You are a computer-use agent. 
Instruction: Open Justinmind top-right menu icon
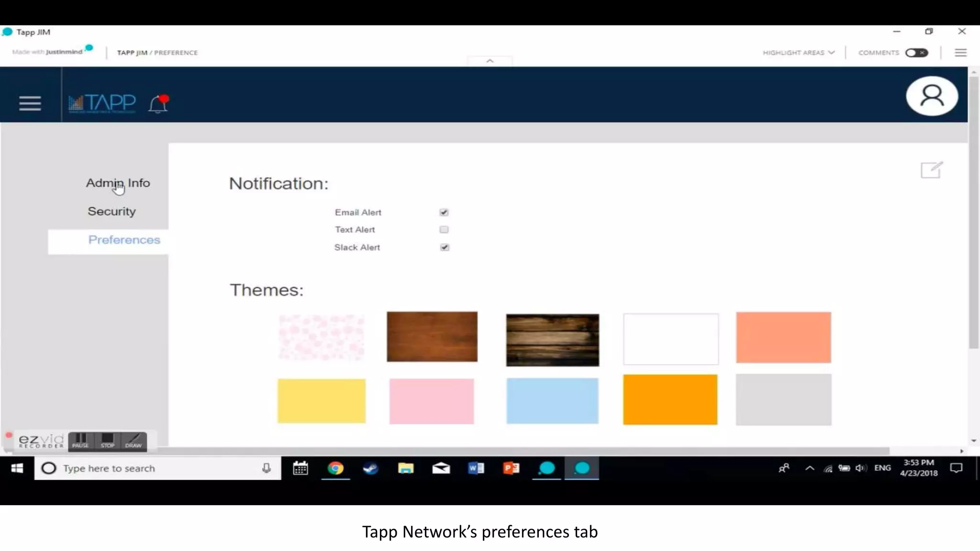960,53
